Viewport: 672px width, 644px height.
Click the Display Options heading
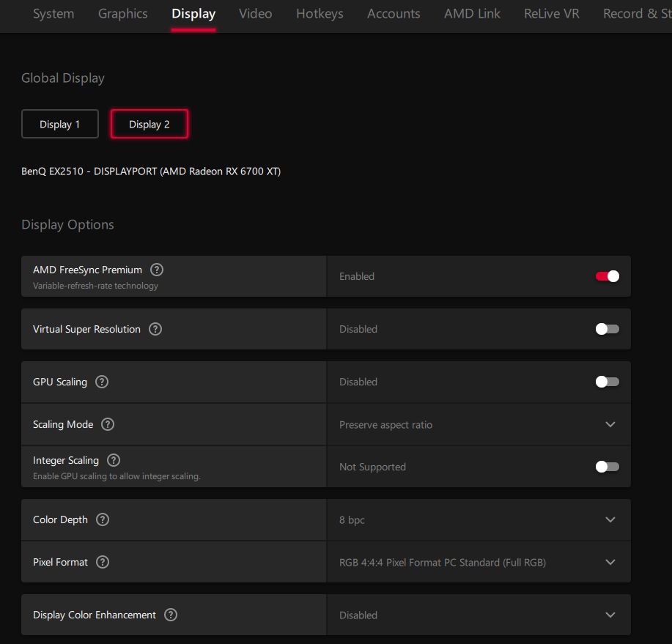point(67,224)
